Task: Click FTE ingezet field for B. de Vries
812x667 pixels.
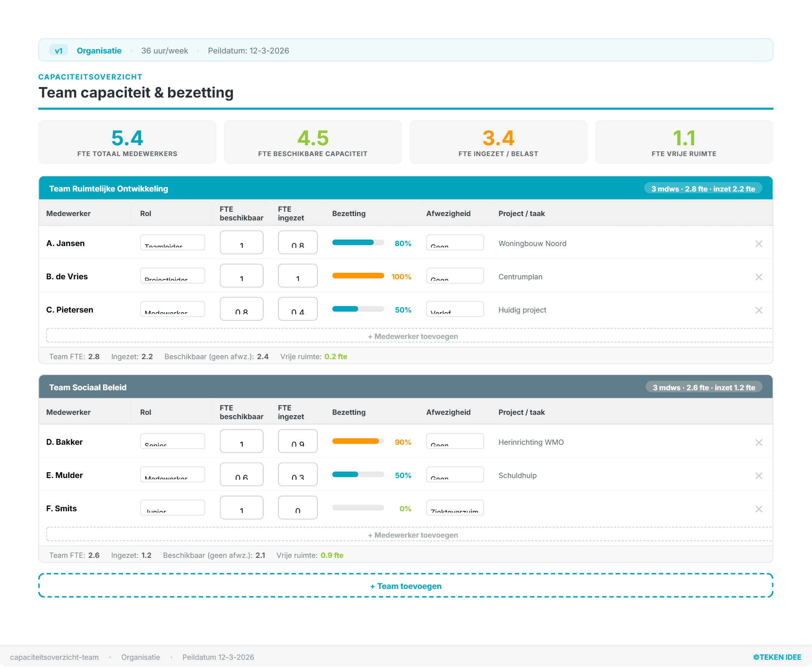Action: click(x=298, y=276)
